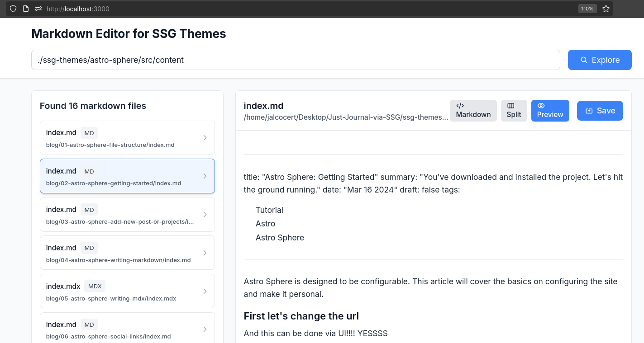
Task: Click the 110% zoom level badge
Action: (x=587, y=9)
